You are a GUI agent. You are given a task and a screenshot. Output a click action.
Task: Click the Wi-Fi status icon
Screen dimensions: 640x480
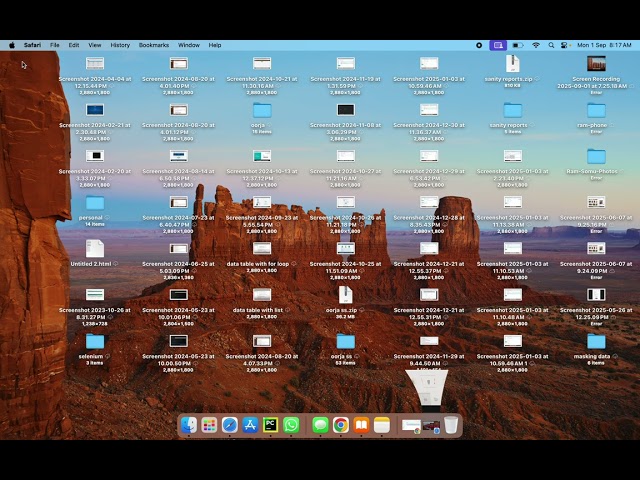[535, 45]
